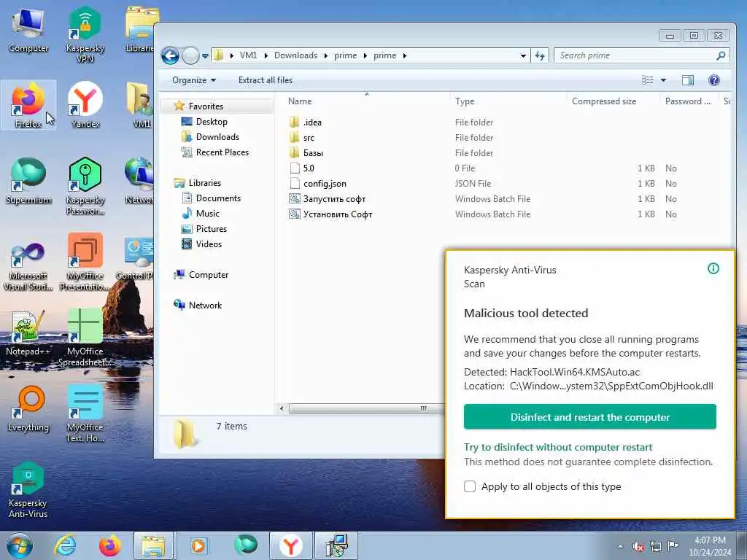Launch the Everything search desktop shortcut
The width and height of the screenshot is (747, 560).
pos(28,408)
